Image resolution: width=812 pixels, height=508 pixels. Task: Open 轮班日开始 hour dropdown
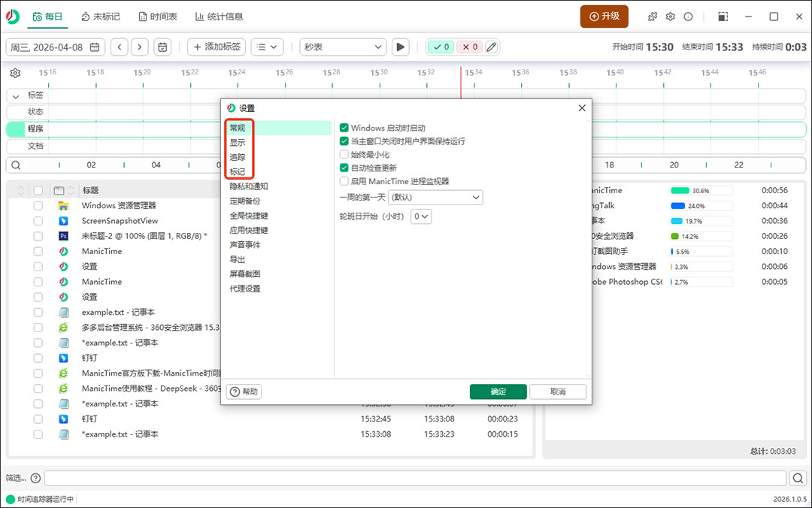tap(421, 216)
